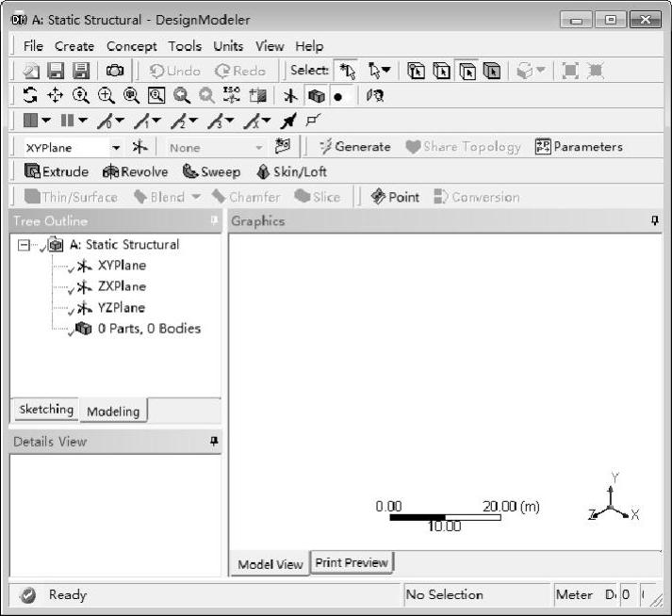Toggle Display Plane visibility
Viewport: 672px width, 616px height.
(x=290, y=95)
